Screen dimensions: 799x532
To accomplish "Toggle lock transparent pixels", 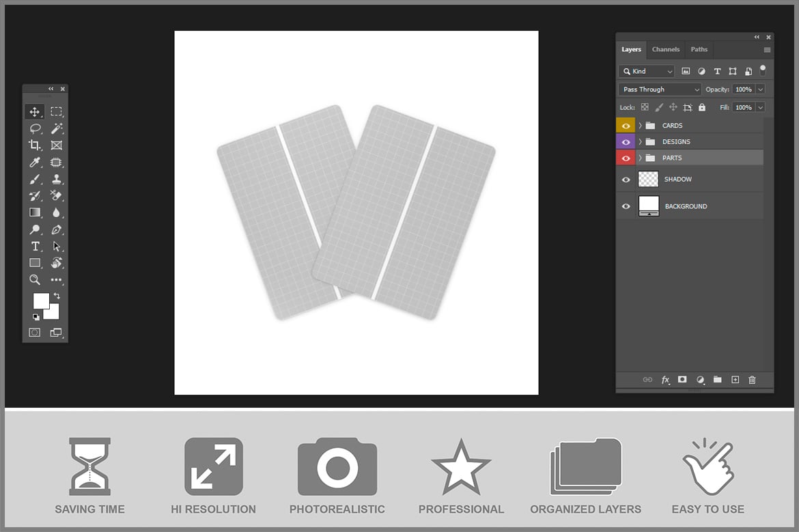I will pyautogui.click(x=645, y=107).
